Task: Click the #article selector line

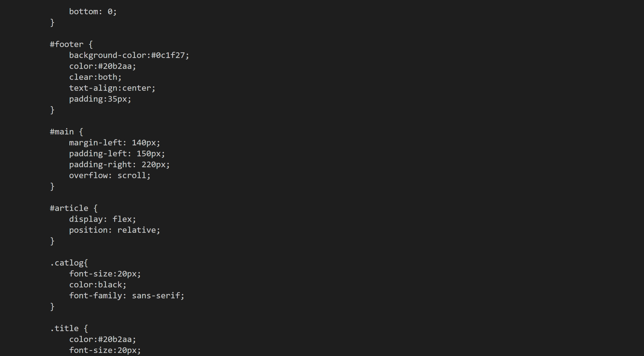Action: 74,209
